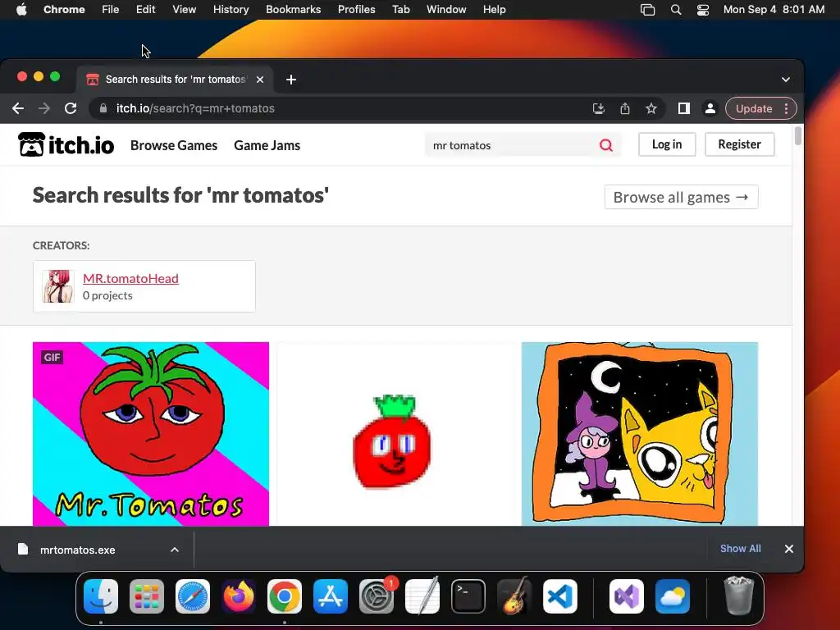Open the Tab menu
The height and width of the screenshot is (630, 840).
pos(400,10)
